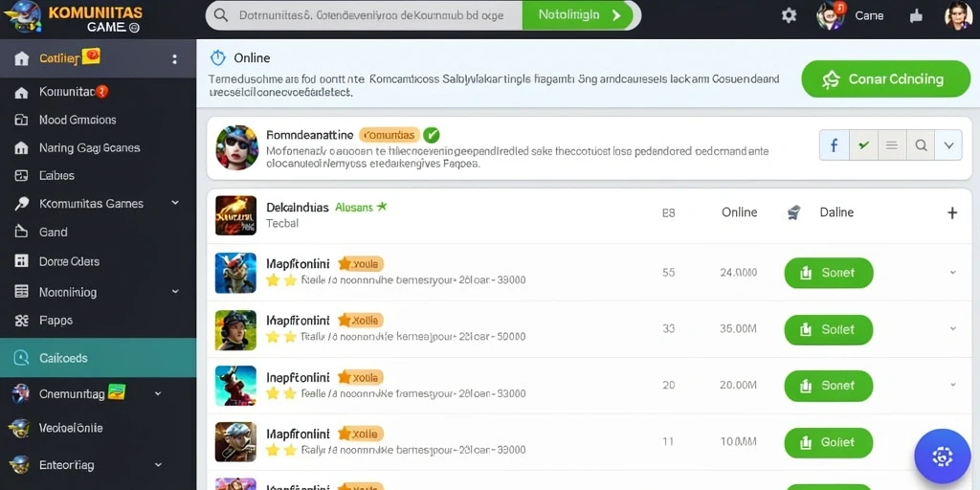Click the thumbs-up icon in header

[x=916, y=15]
